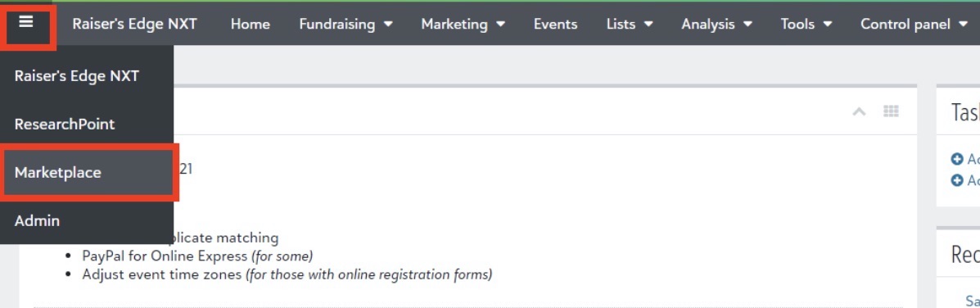The width and height of the screenshot is (980, 308).
Task: Go to the Home tab
Action: [250, 25]
